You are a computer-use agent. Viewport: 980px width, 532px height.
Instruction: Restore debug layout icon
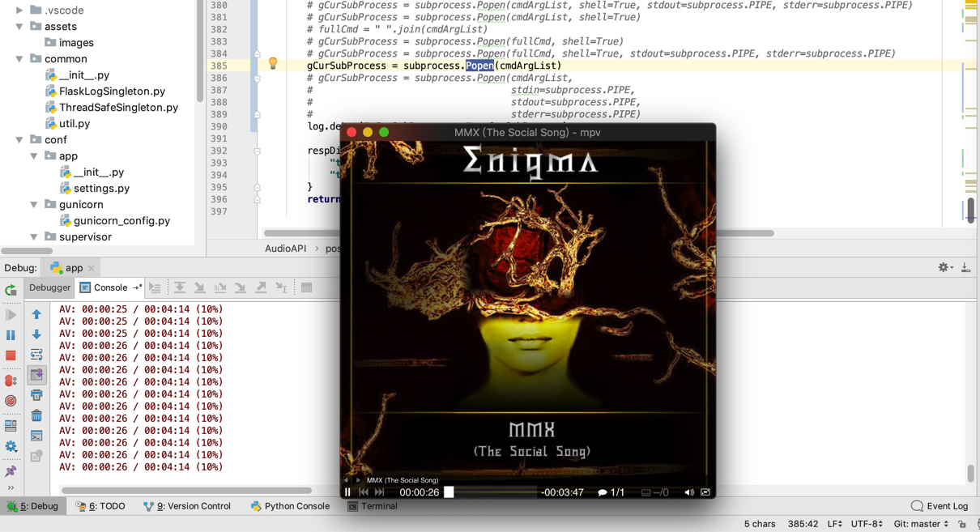coord(11,426)
